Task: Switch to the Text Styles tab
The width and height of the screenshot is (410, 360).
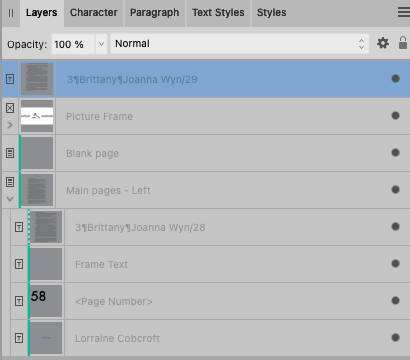Action: click(x=218, y=13)
